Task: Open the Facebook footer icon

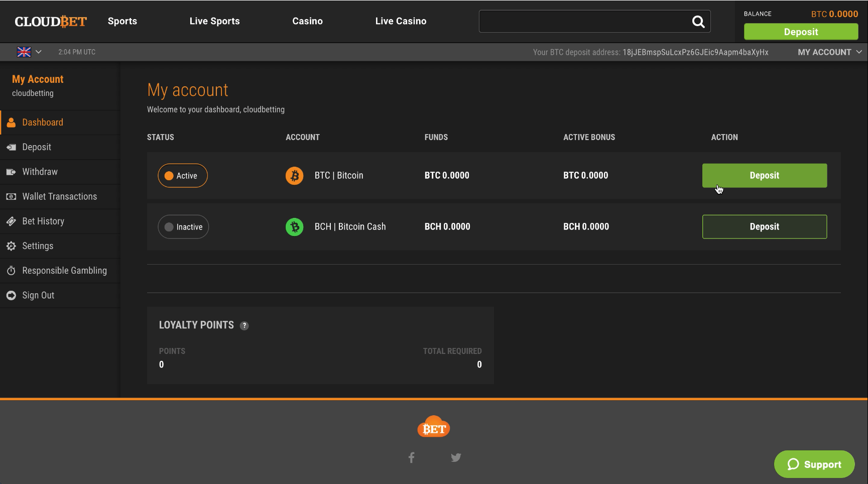Action: coord(412,457)
